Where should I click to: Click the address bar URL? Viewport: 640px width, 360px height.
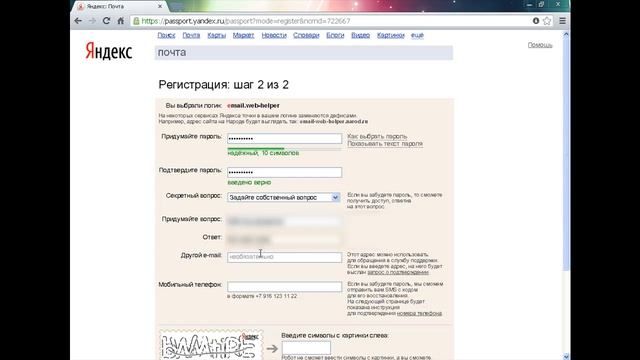(x=246, y=21)
